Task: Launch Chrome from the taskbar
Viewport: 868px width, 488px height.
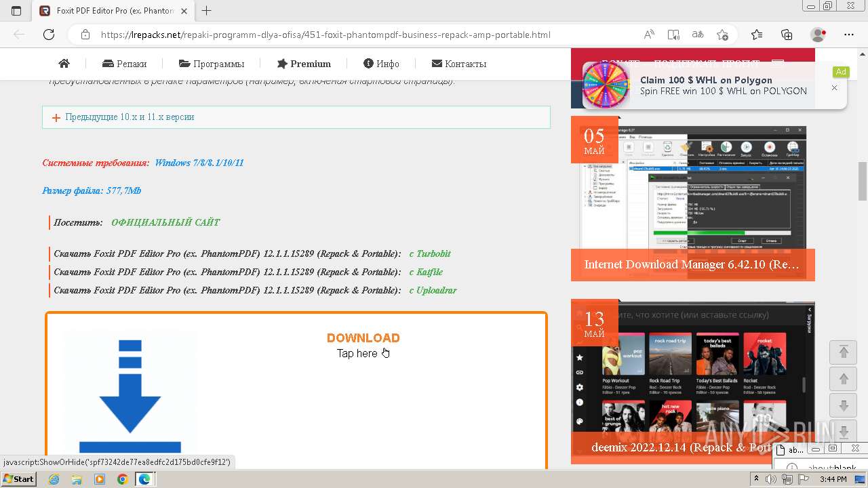Action: [x=122, y=479]
